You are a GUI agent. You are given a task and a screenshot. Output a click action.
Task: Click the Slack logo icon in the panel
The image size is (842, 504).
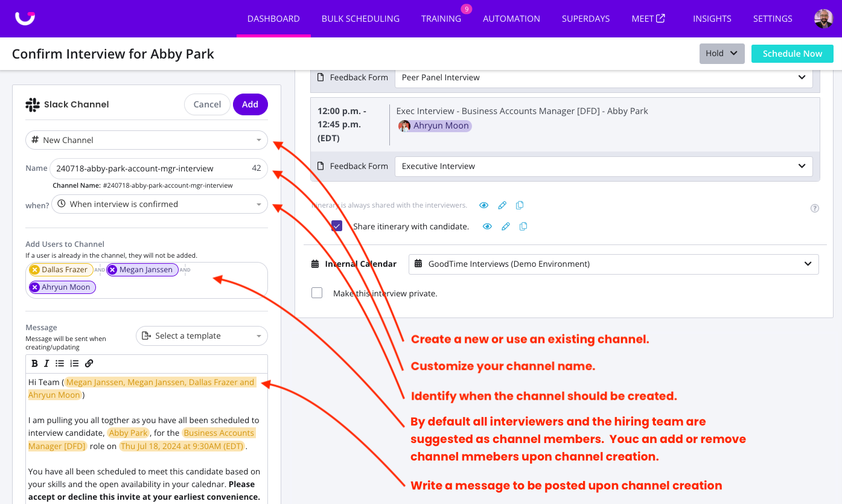(33, 104)
